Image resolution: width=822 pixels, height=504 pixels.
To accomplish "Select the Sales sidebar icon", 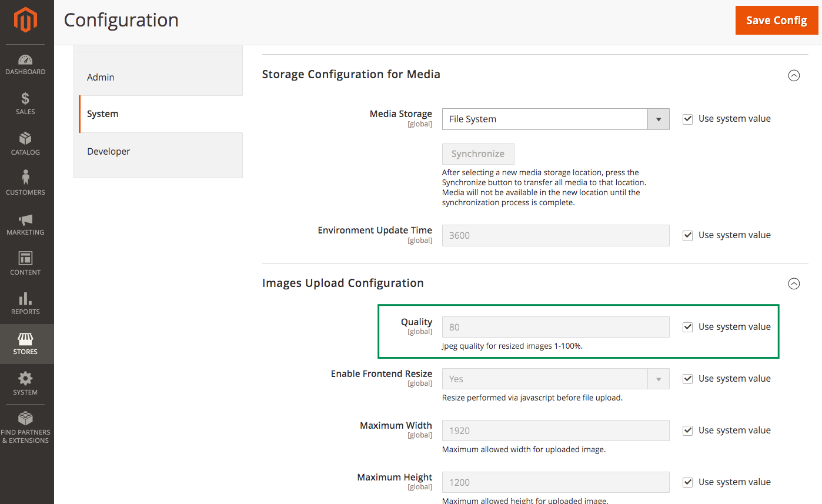I will pos(25,103).
